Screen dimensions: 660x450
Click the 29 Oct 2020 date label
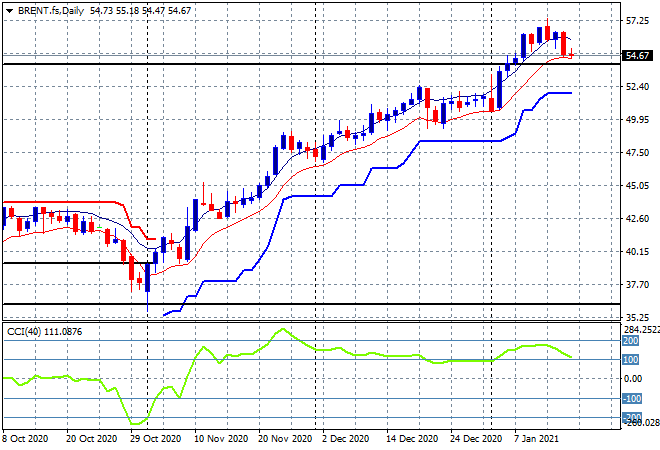click(155, 439)
